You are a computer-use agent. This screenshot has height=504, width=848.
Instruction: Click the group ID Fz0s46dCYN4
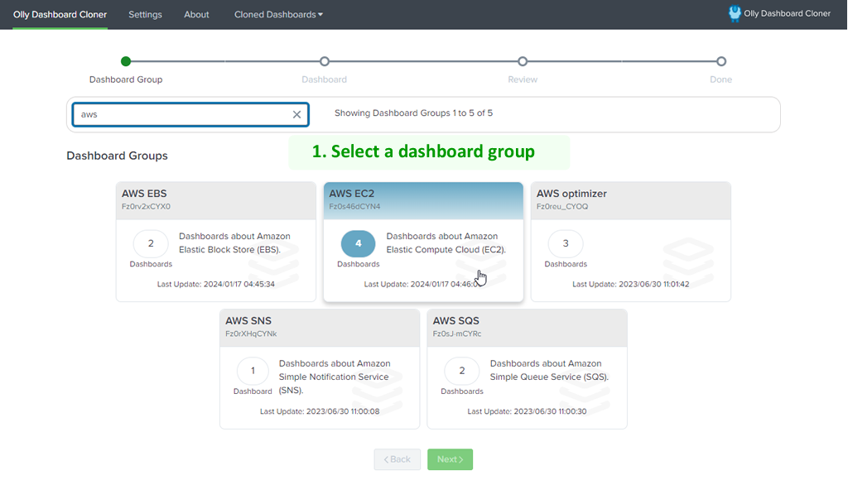coord(354,206)
